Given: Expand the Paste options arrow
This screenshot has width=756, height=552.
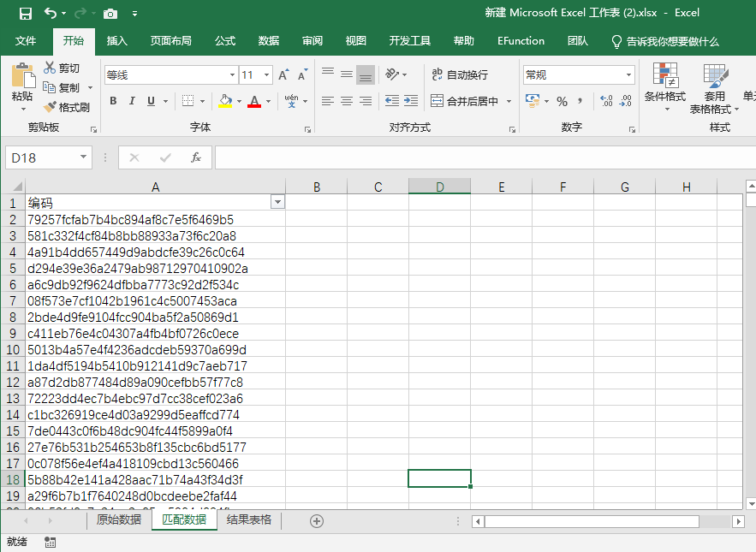Looking at the screenshot, I should (x=22, y=110).
